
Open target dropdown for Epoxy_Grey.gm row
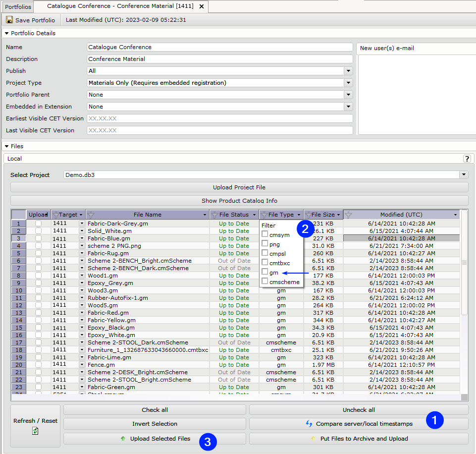tap(82, 283)
